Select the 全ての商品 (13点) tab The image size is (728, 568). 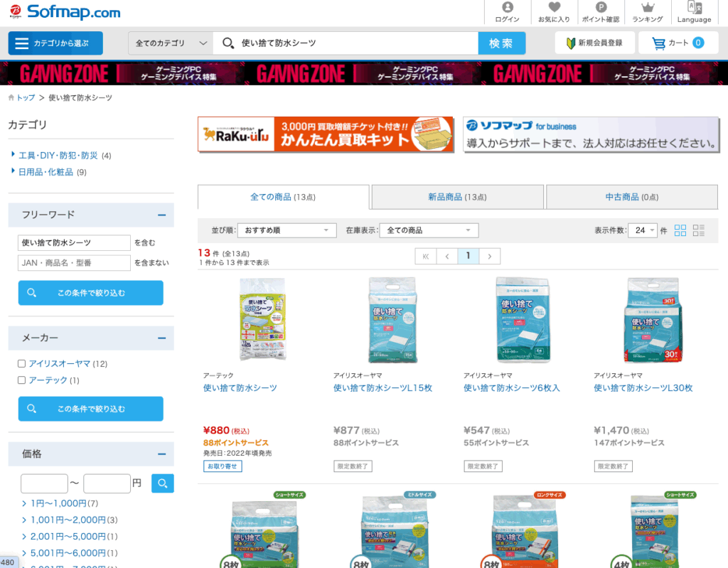pos(283,197)
